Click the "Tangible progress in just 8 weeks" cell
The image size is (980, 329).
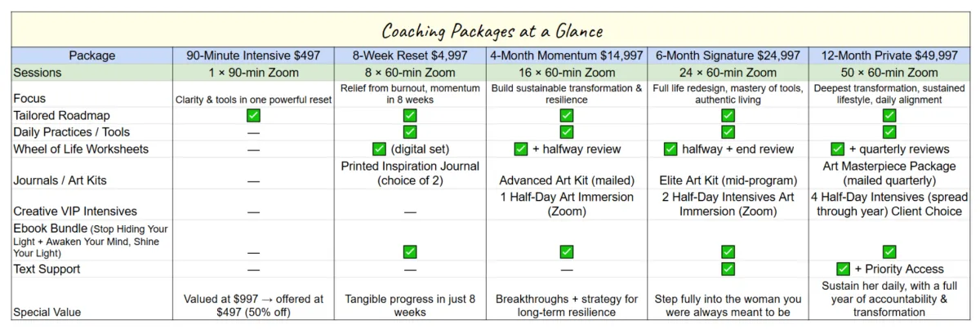coord(410,306)
